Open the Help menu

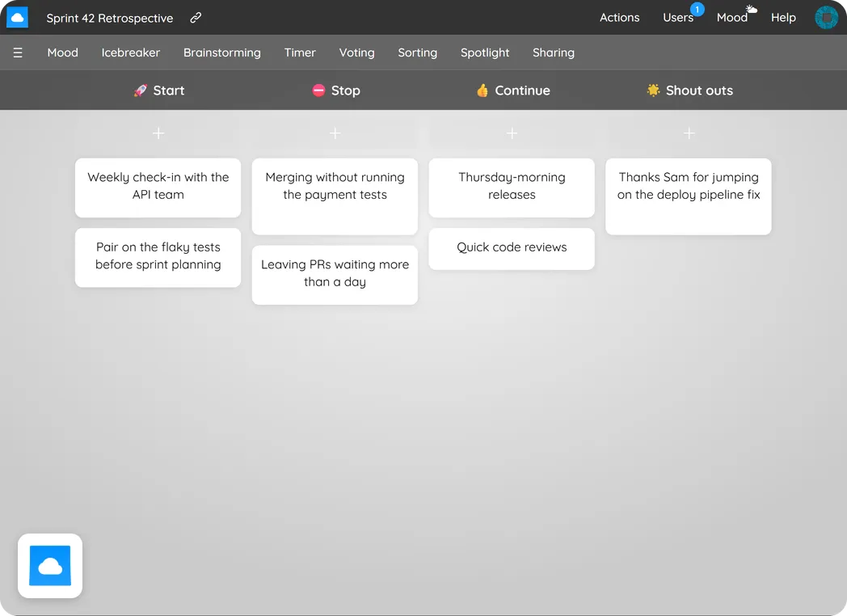point(783,18)
